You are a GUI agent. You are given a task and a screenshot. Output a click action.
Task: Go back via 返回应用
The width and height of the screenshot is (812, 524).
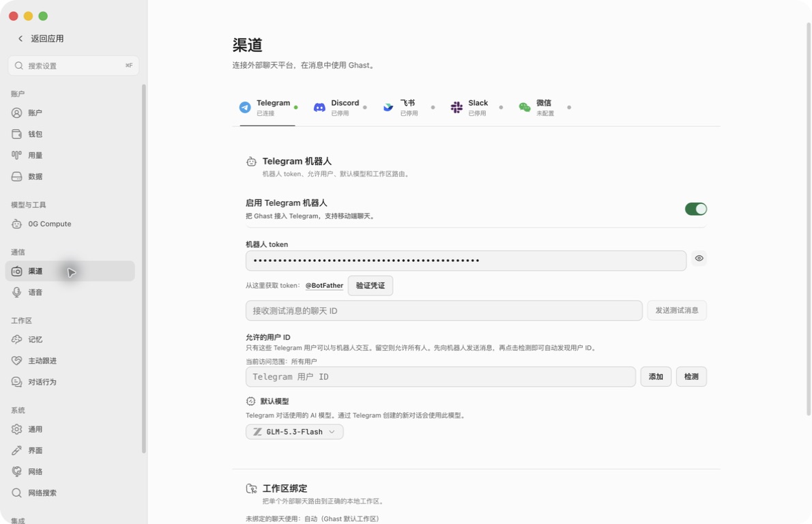(40, 38)
